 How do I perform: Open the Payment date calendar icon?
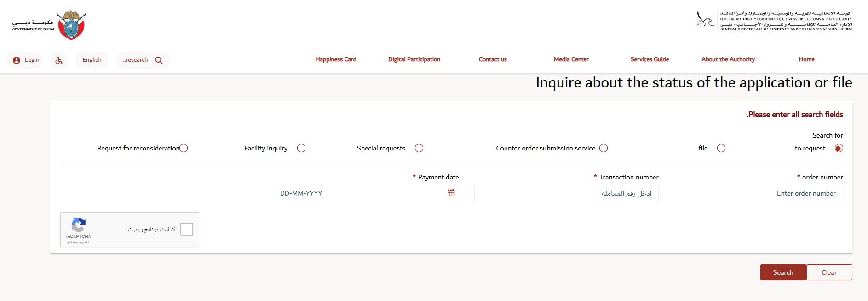coord(451,193)
